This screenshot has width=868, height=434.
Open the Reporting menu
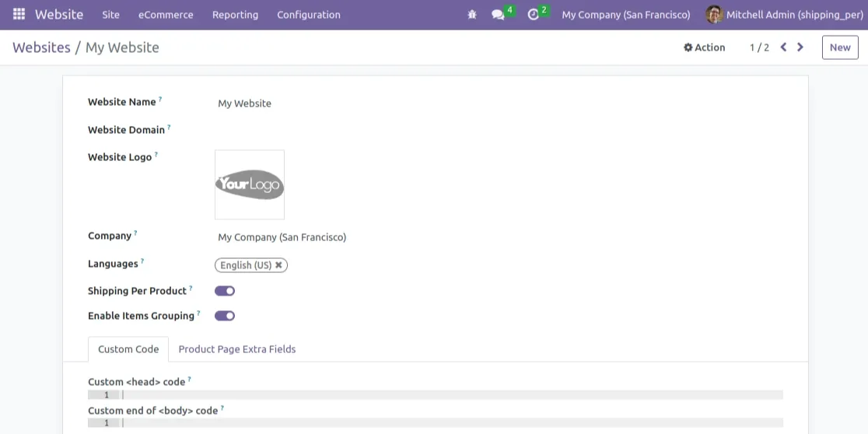235,15
